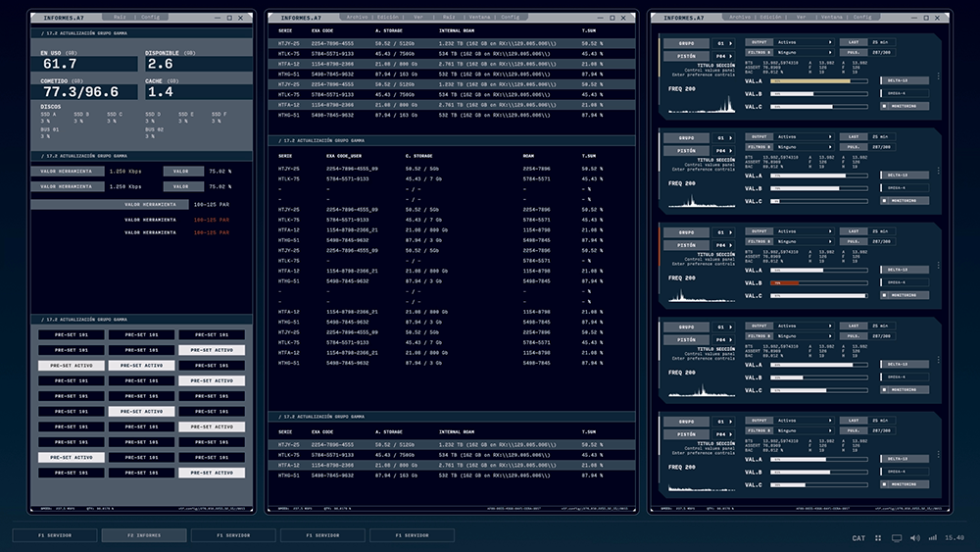
Task: Select the first HTJY-25 row in the top table
Action: click(451, 44)
